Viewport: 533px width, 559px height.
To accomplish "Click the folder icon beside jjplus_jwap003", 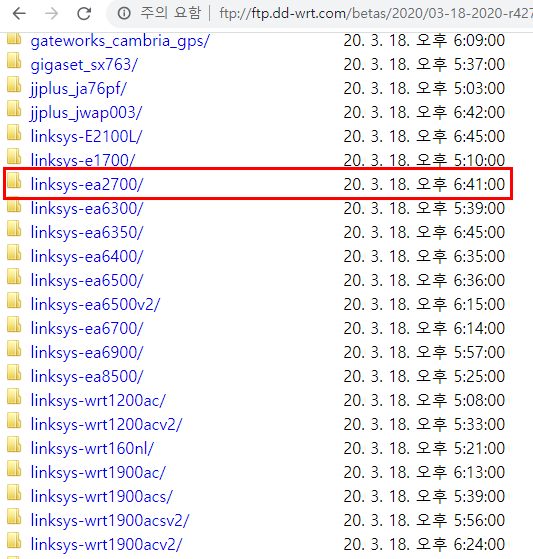I will point(14,108).
